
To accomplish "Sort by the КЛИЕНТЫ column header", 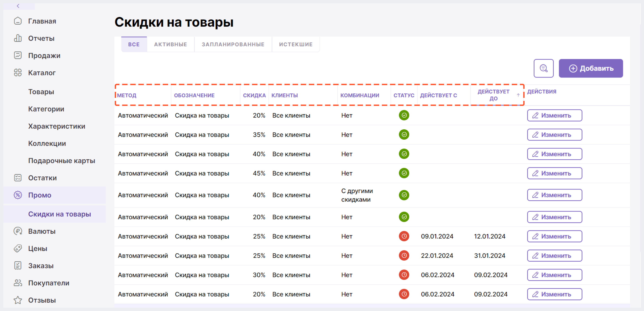I will point(284,95).
